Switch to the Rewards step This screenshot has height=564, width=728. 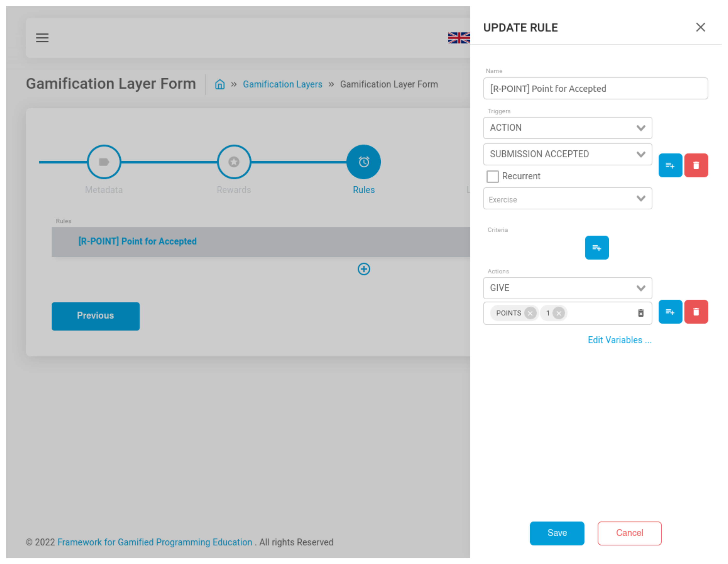coord(234,162)
